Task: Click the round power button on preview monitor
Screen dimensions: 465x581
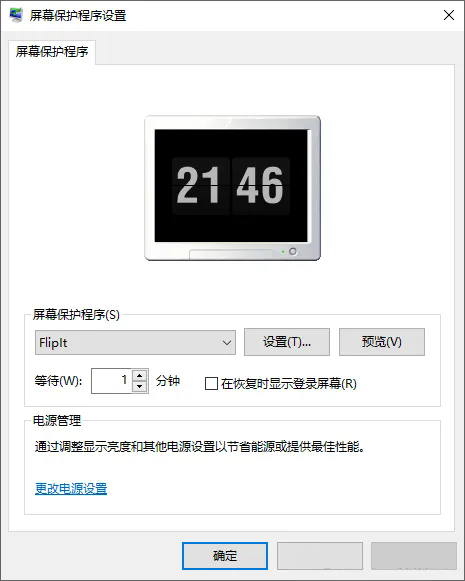Action: 293,251
